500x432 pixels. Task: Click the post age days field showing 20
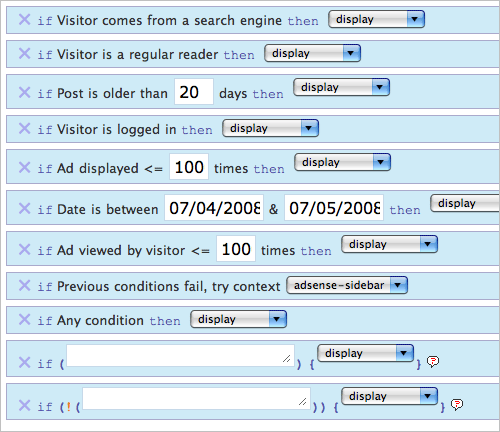pyautogui.click(x=194, y=92)
